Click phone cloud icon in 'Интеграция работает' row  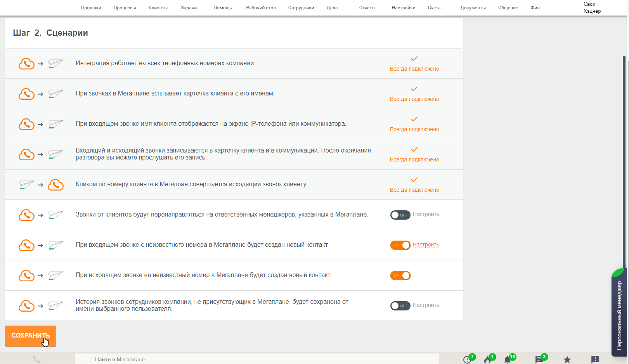tap(26, 64)
